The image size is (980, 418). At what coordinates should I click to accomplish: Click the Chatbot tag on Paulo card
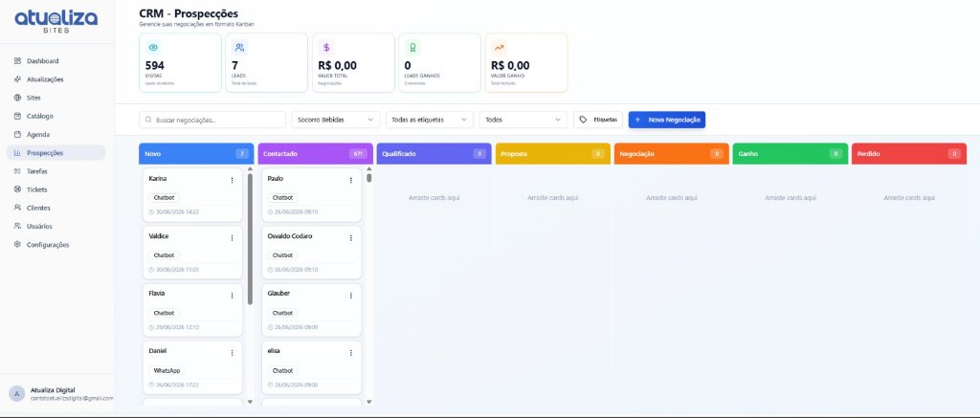[x=282, y=197]
